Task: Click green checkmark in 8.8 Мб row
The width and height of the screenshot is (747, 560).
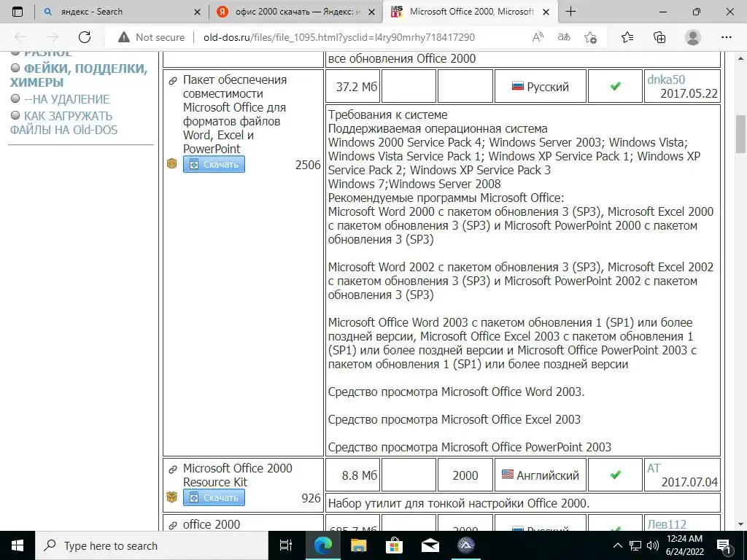Action: pyautogui.click(x=616, y=475)
